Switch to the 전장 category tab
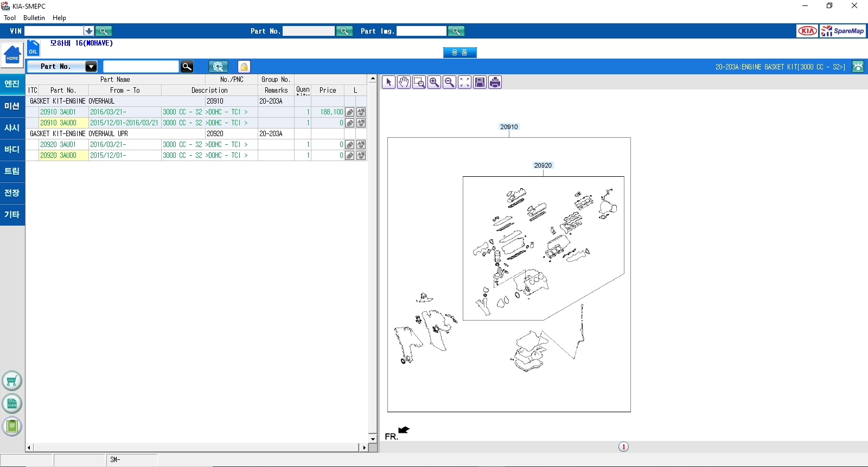The width and height of the screenshot is (868, 467). pyautogui.click(x=12, y=193)
